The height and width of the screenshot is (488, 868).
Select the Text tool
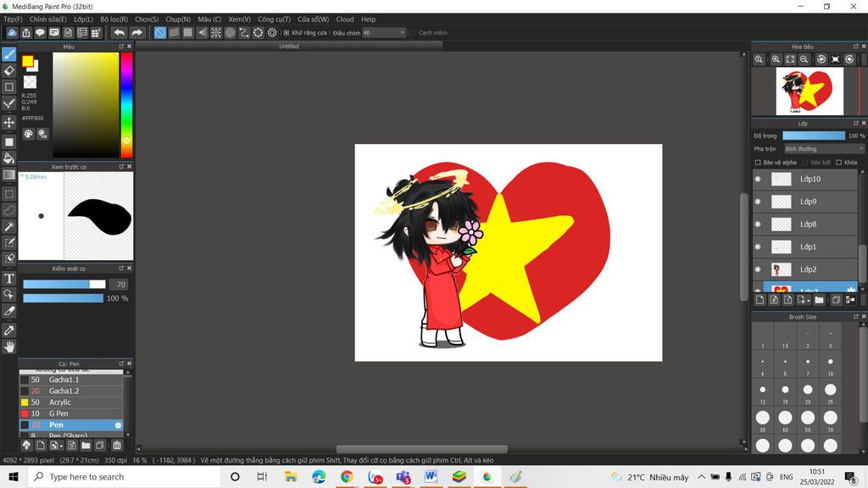(8, 278)
